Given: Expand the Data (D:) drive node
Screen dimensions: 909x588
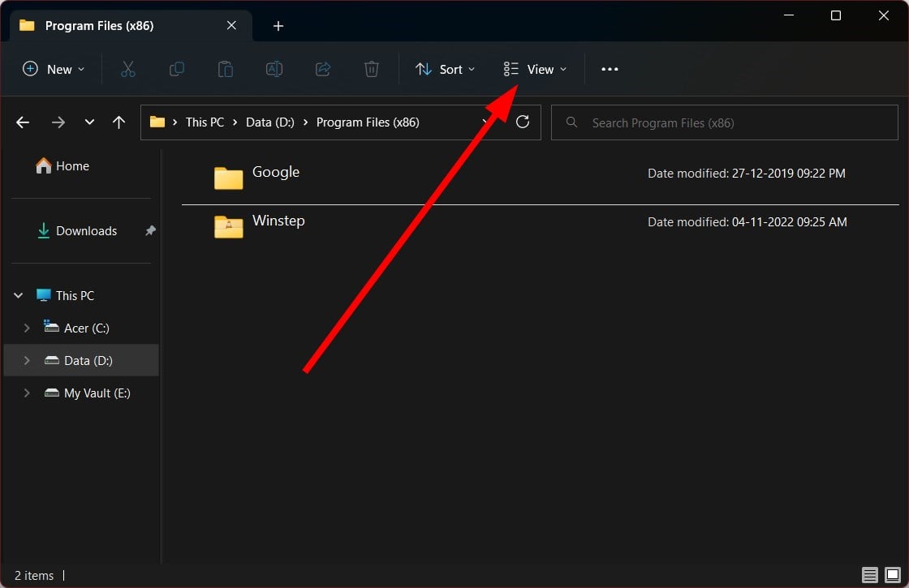Looking at the screenshot, I should click(27, 360).
